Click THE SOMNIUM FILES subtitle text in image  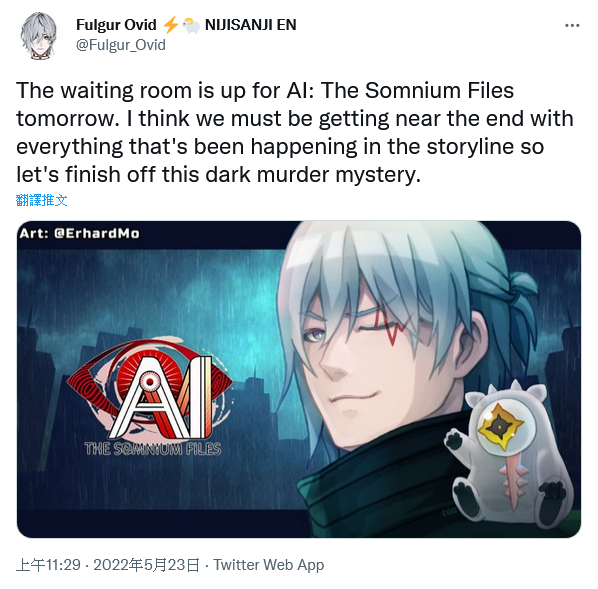(x=153, y=449)
